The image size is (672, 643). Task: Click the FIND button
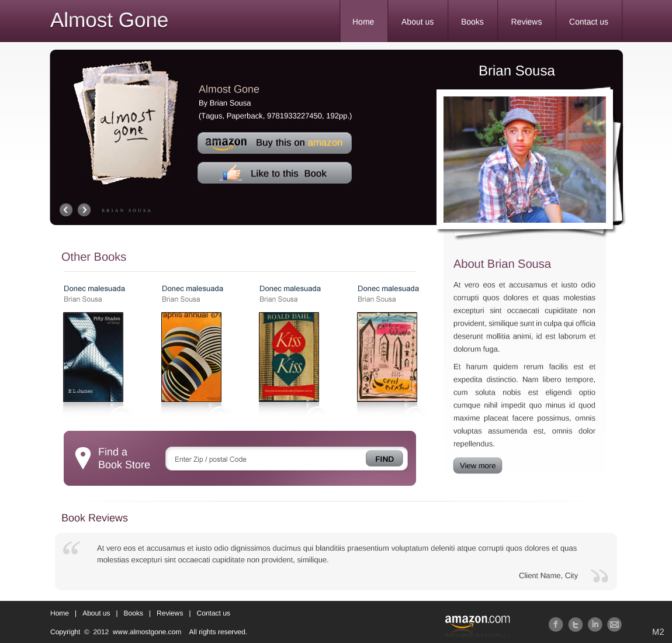tap(385, 459)
